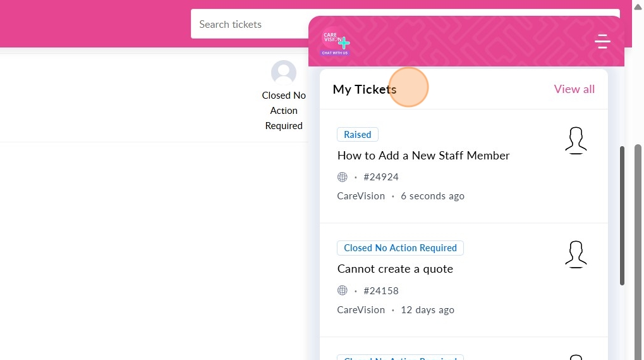Click the View all tickets link
644x360 pixels.
574,89
